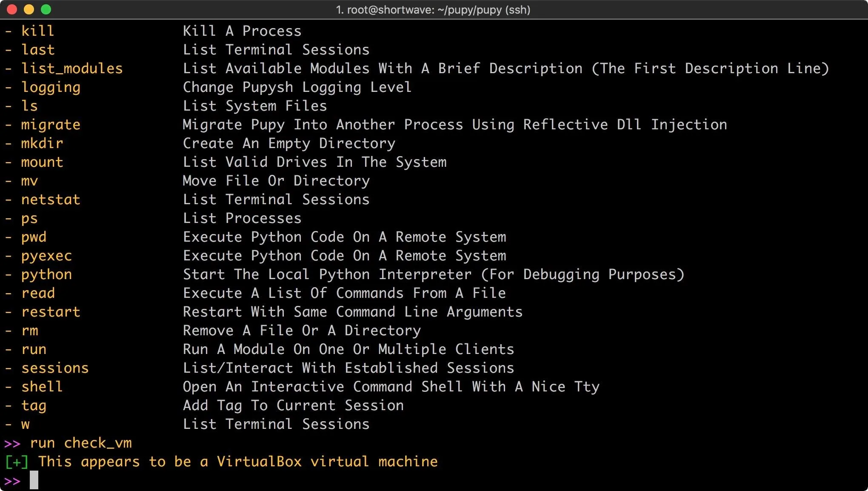This screenshot has height=491, width=868.
Task: Click the 'sessions' command text
Action: click(55, 368)
